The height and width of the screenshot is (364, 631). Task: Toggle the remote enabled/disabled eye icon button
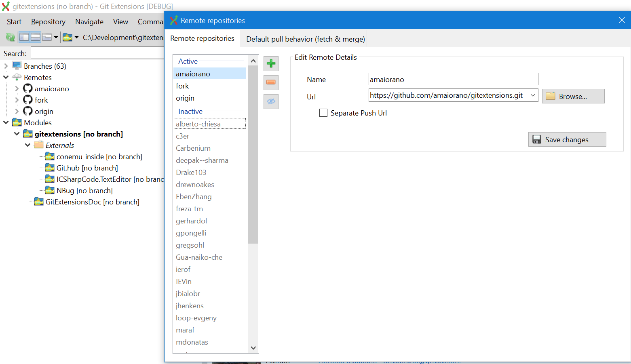coord(271,101)
